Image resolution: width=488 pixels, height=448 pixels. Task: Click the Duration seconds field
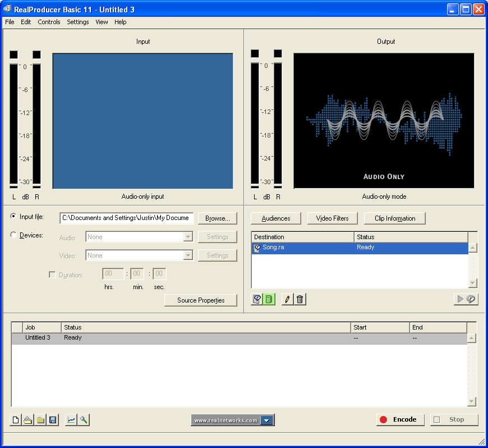click(159, 273)
